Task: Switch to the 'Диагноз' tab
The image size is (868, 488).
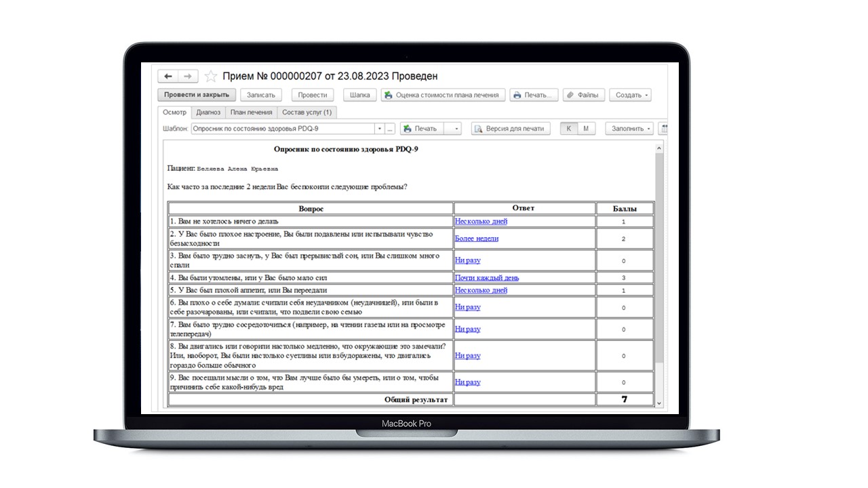Action: coord(208,113)
